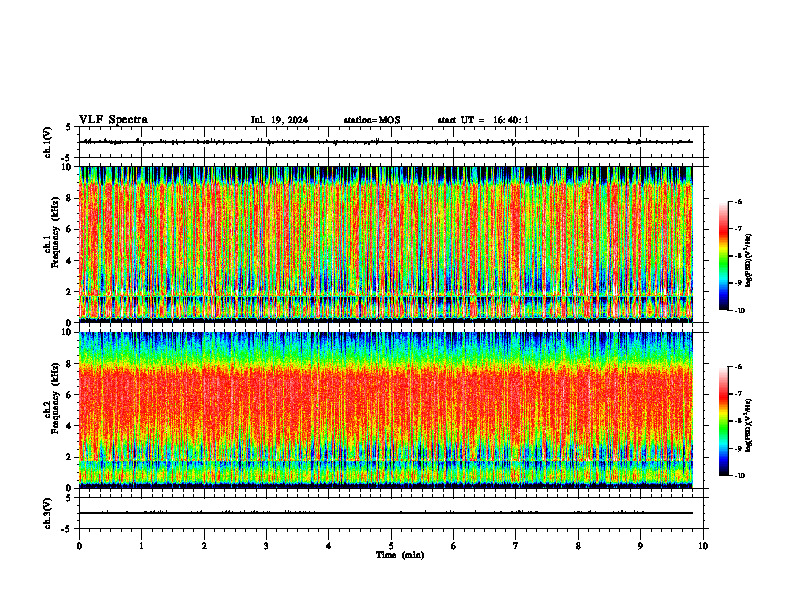Click the '-6' label on ch.1 colorbar
The width and height of the screenshot is (792, 612).
click(738, 201)
